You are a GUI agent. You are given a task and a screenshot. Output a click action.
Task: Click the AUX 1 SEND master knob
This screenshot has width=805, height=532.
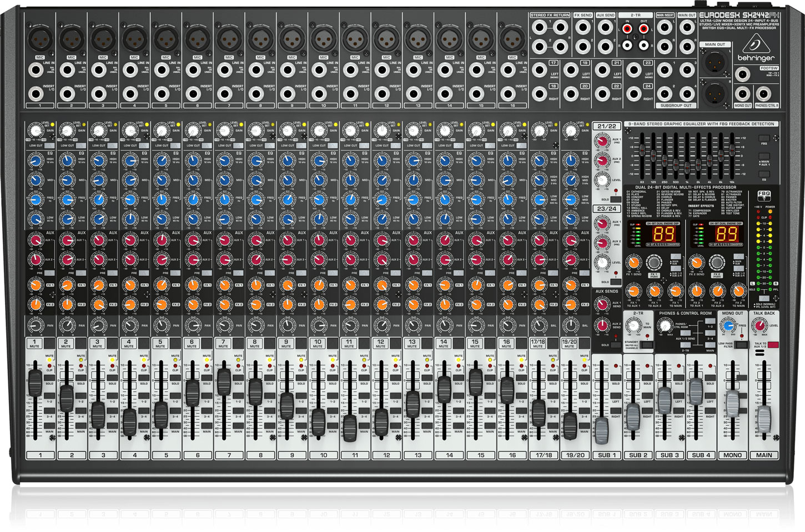pos(601,304)
